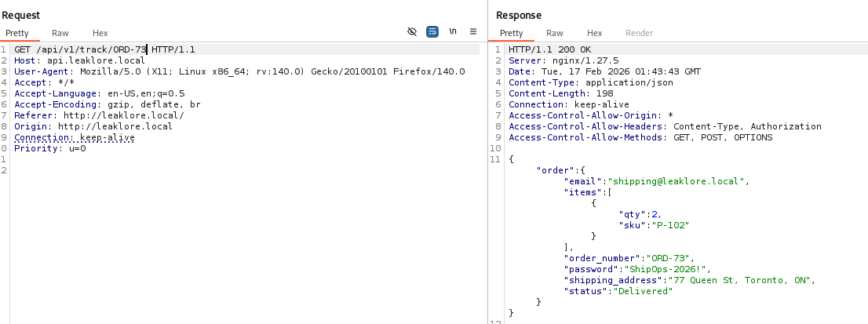868x324 pixels.
Task: Click the Delivered status value in response
Action: 644,291
